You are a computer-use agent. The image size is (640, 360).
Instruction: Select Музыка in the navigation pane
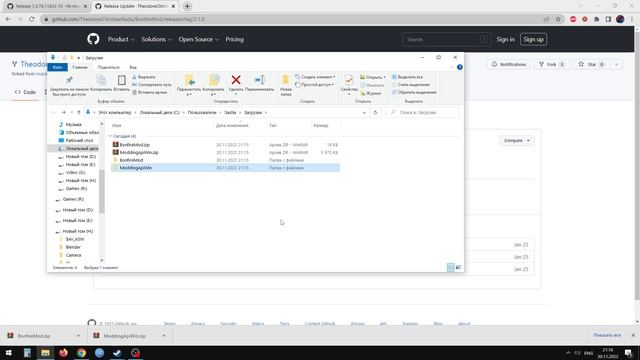click(x=73, y=124)
